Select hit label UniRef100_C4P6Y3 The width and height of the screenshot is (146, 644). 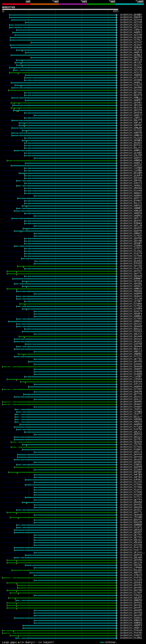point(131,30)
